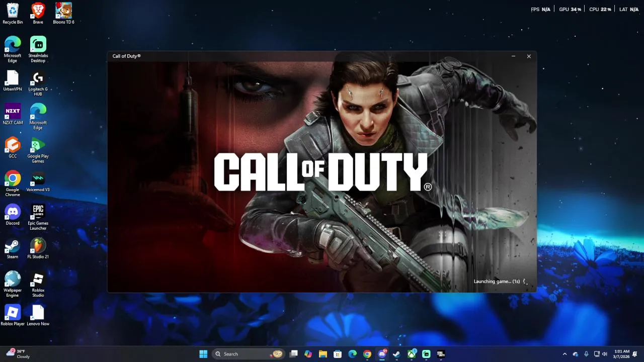Screen dimensions: 644x362
Task: Click the 'Launching game... (1s)' status text
Action: [497, 282]
